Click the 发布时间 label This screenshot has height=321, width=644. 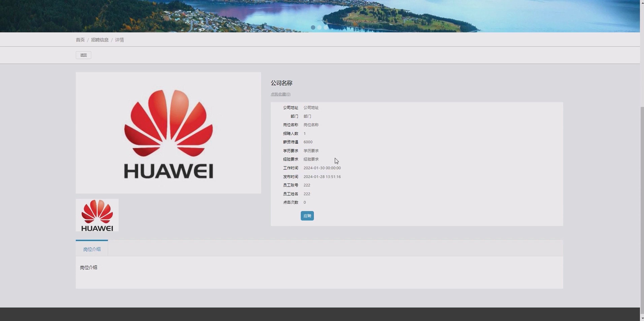(291, 177)
